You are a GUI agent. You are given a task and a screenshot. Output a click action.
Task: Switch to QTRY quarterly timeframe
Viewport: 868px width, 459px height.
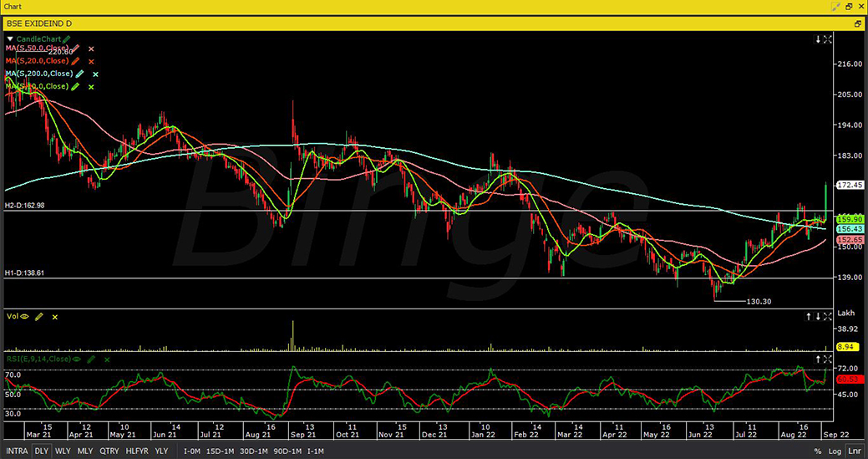tap(109, 451)
